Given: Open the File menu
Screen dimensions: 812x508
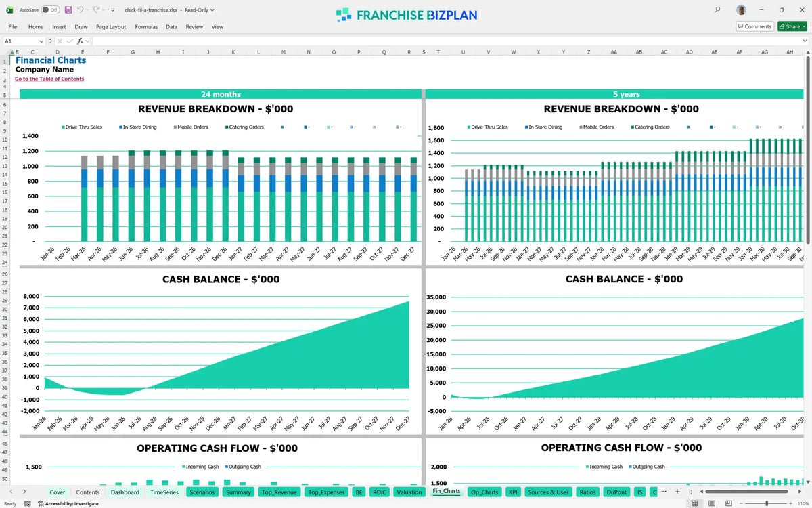Looking at the screenshot, I should point(12,27).
